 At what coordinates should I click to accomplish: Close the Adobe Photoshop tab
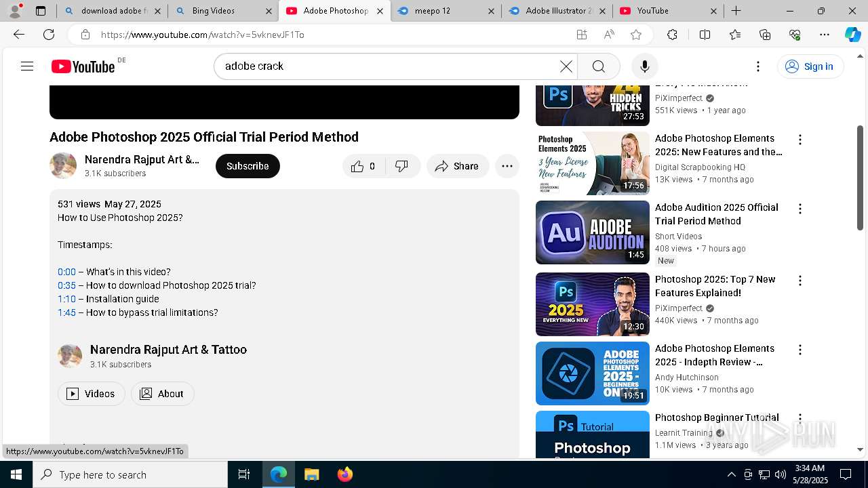coord(380,11)
